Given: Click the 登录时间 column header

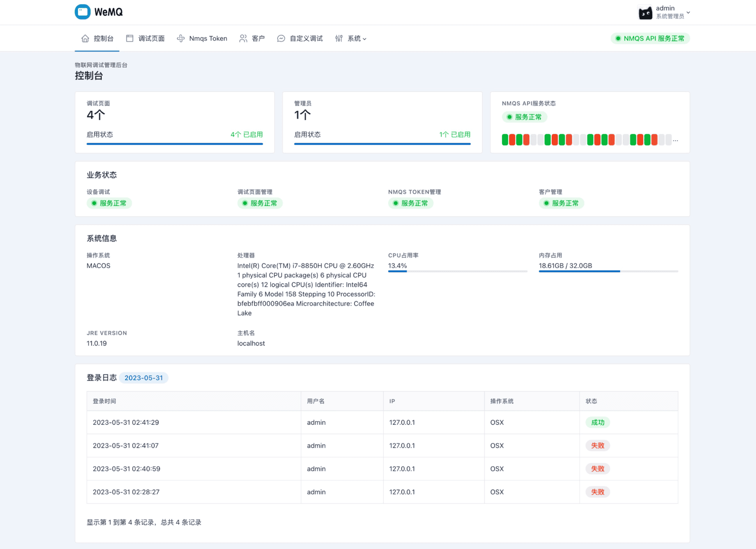Looking at the screenshot, I should point(104,401).
